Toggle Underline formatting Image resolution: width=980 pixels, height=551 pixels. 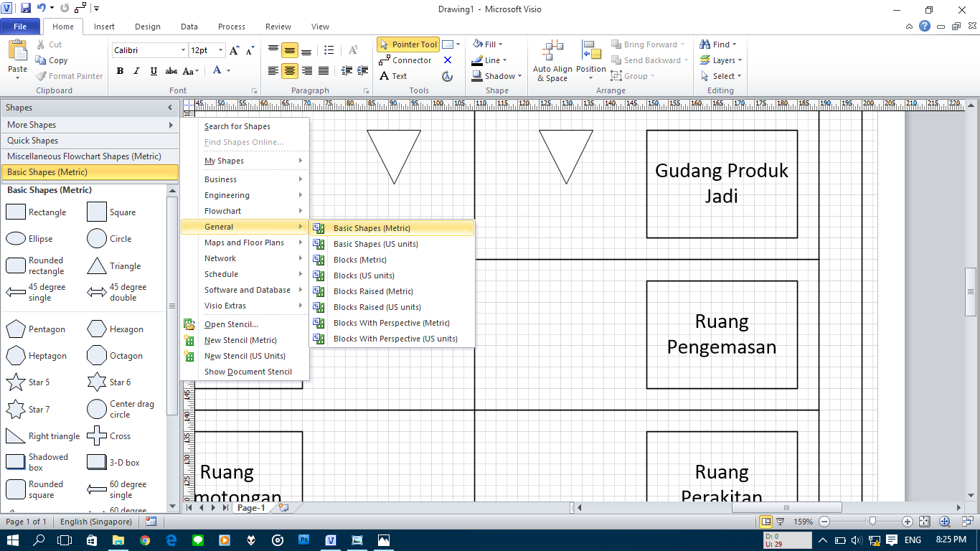point(154,71)
